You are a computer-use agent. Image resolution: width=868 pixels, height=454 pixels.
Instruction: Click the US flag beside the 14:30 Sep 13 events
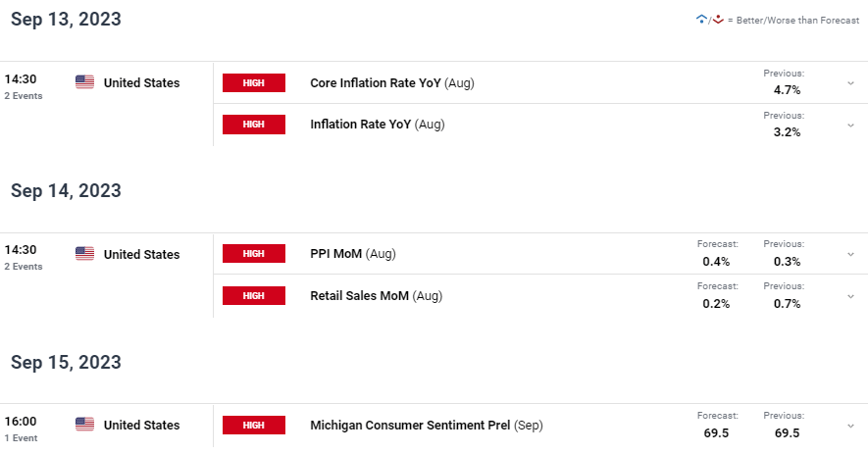pos(85,82)
